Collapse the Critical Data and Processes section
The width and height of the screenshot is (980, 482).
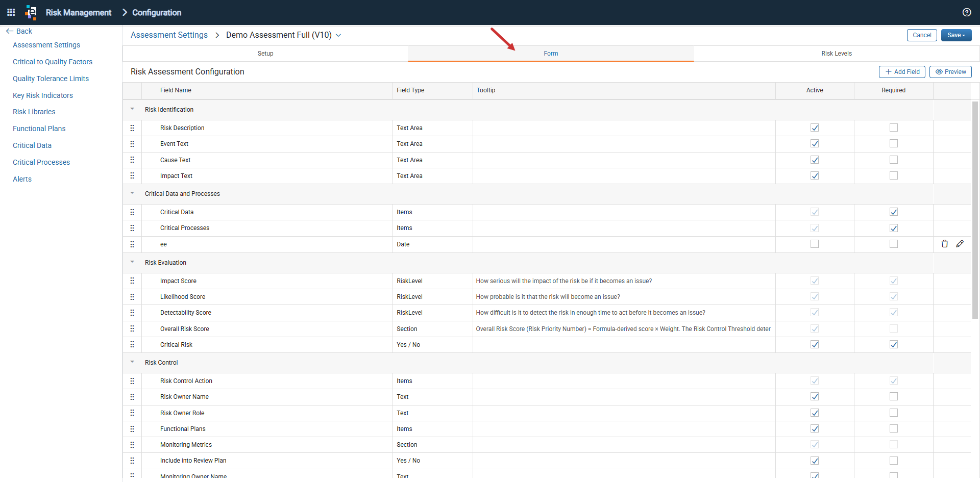pyautogui.click(x=132, y=193)
